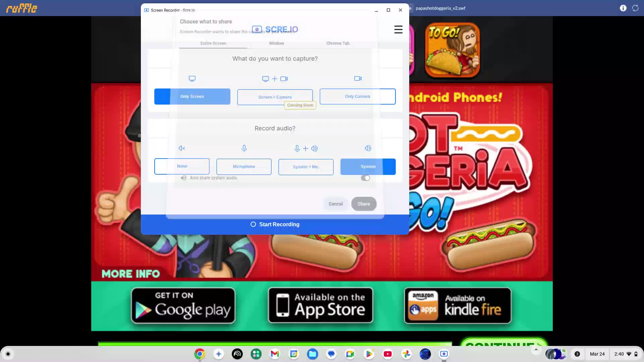Click the Scre.io recorder icon in the taskbar
644x362 pixels.
443,354
